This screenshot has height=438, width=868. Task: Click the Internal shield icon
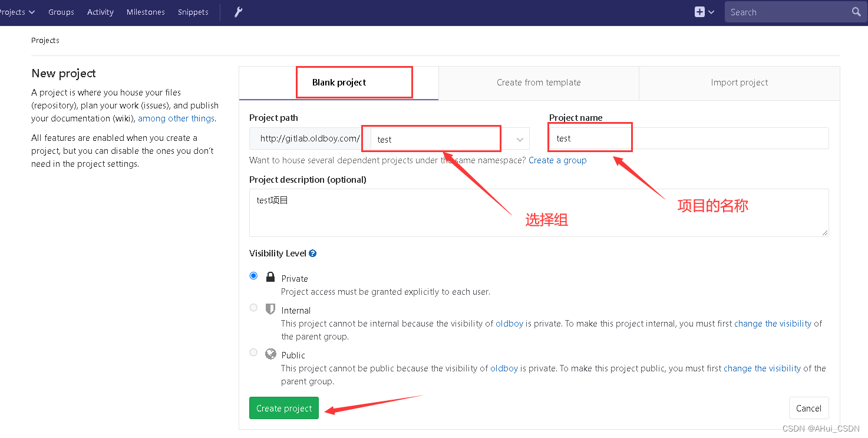pos(270,309)
